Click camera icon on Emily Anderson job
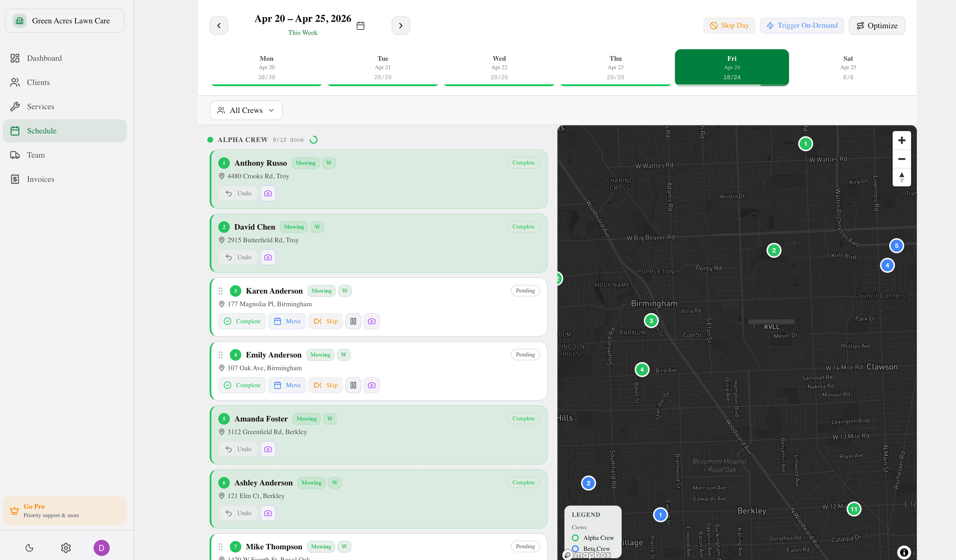Screen dimensions: 956x560 tap(371, 385)
